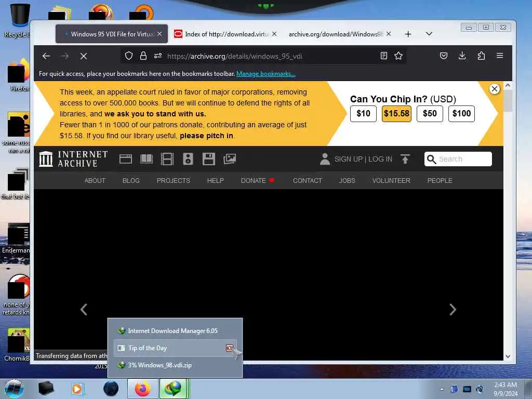
Task: List all tabs with the dropdown chevron
Action: [x=429, y=34]
